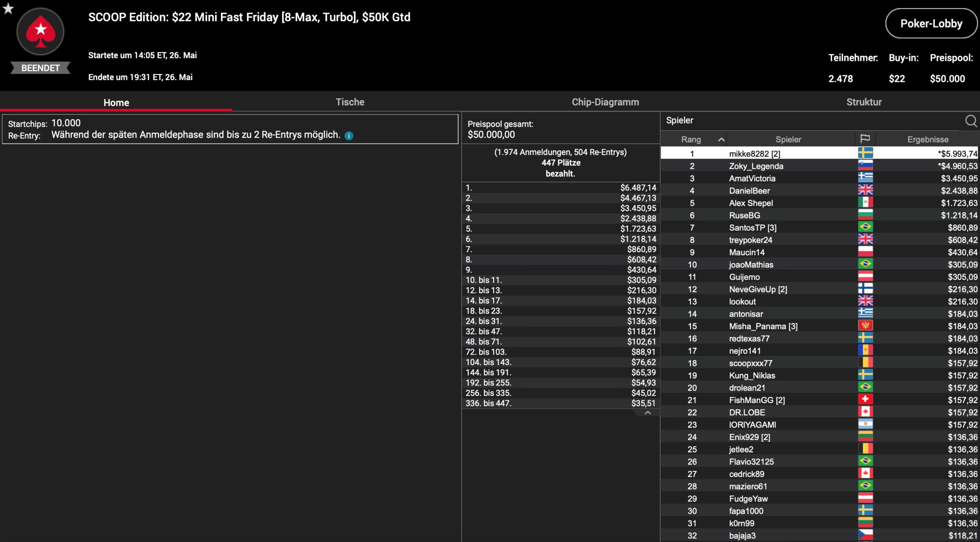Toggle Rang column sort arrow
The image size is (980, 542).
721,140
